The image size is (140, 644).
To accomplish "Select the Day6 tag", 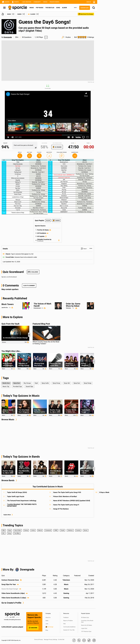I will pyautogui.click(x=36, y=383).
